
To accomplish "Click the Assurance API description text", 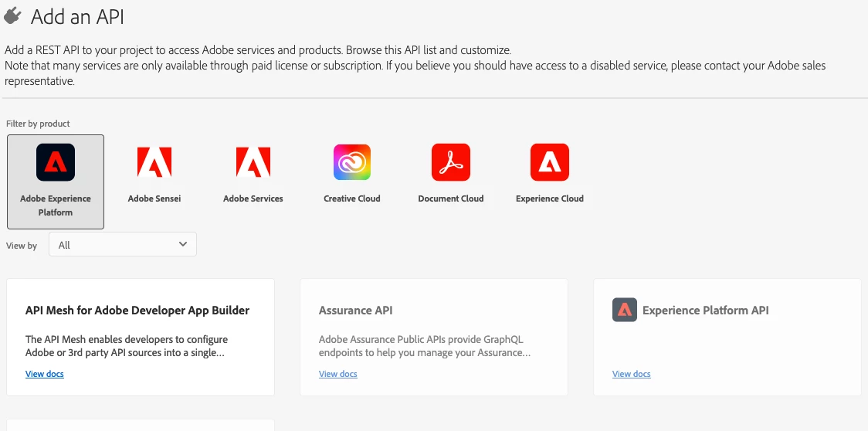I will point(425,346).
